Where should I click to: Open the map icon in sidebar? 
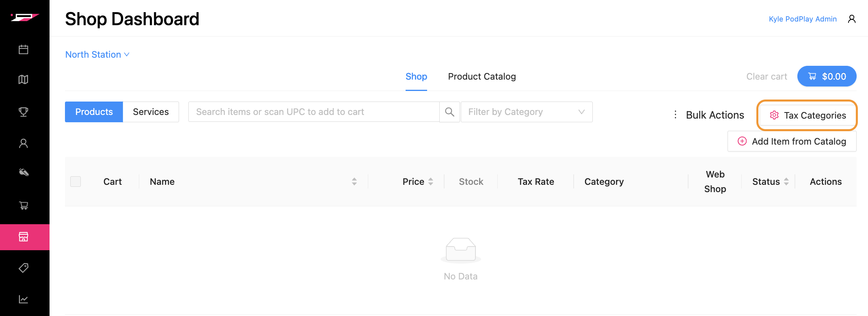click(x=24, y=80)
